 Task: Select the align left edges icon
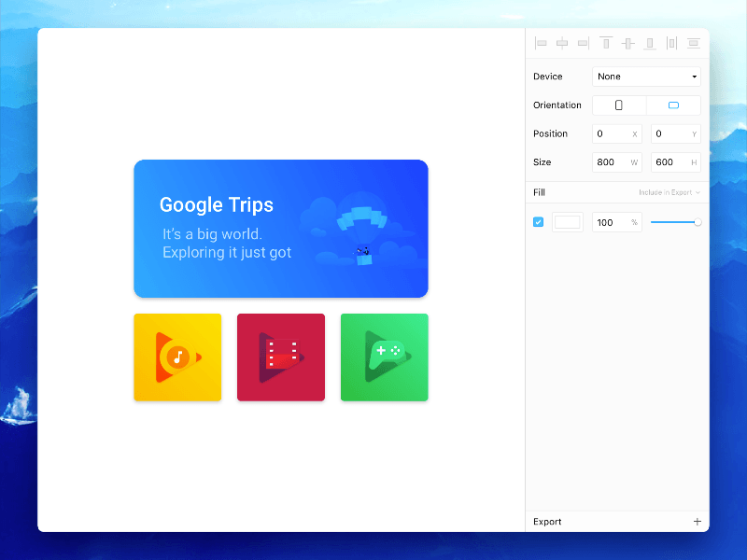pos(542,43)
